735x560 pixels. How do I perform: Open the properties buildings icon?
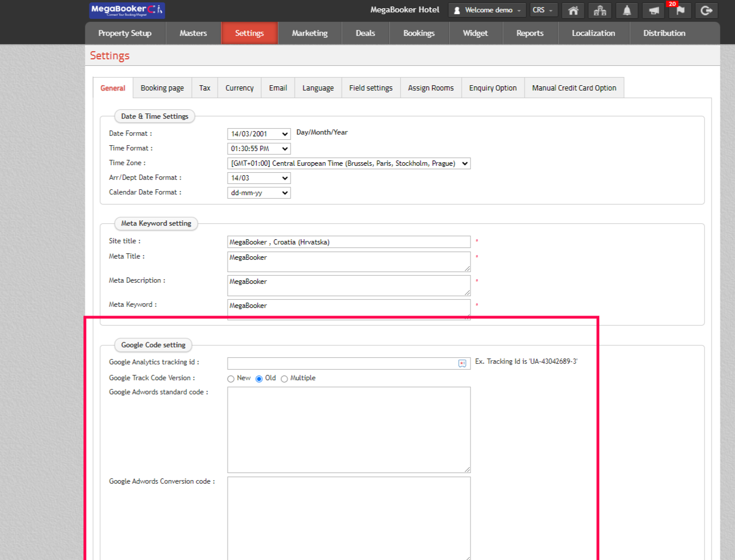600,11
